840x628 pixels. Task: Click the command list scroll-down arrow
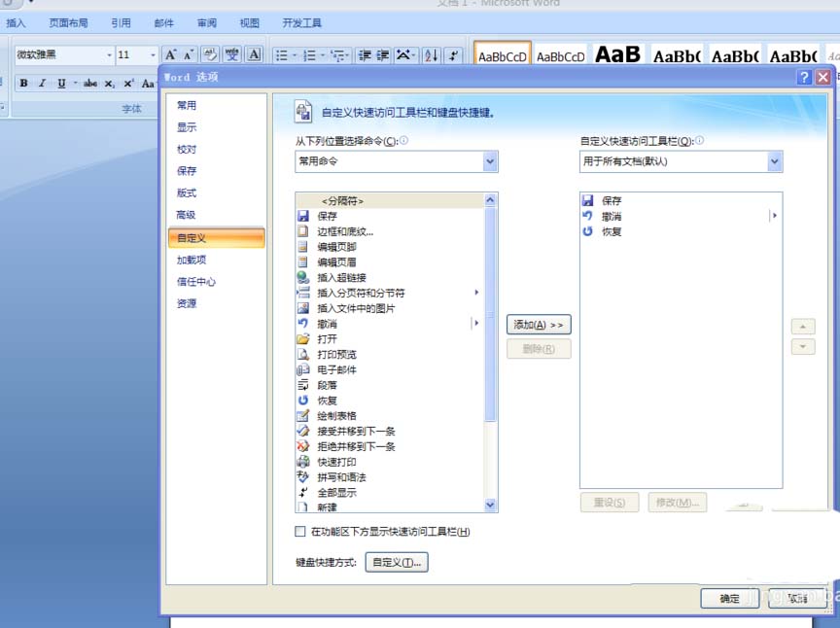[490, 505]
